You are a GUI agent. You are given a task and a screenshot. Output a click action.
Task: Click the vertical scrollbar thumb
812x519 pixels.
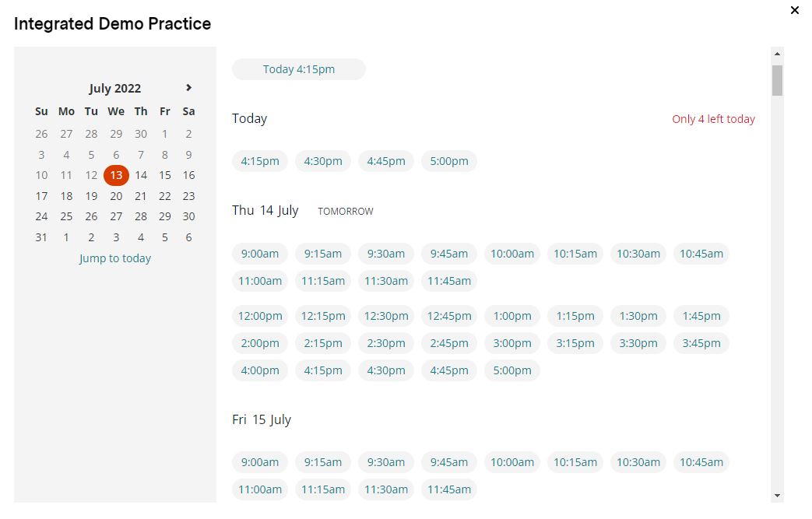click(777, 81)
